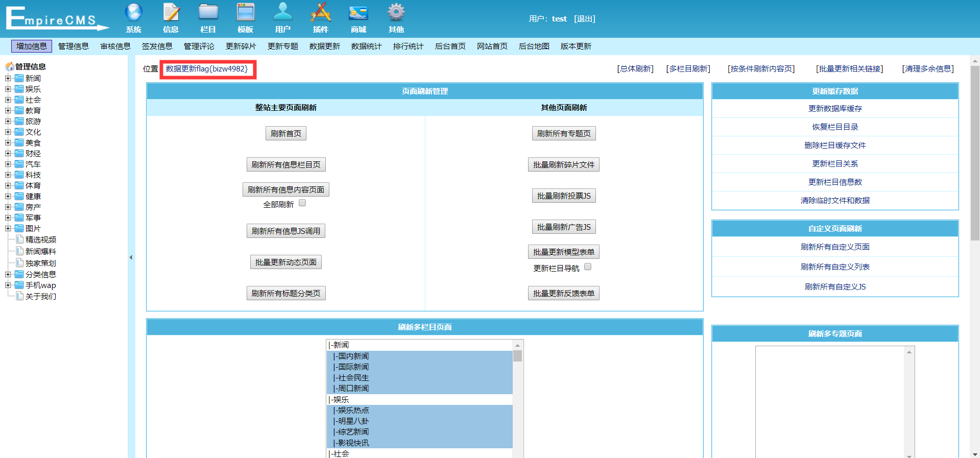Click the 娱乐 folder icon in tree

click(x=19, y=89)
